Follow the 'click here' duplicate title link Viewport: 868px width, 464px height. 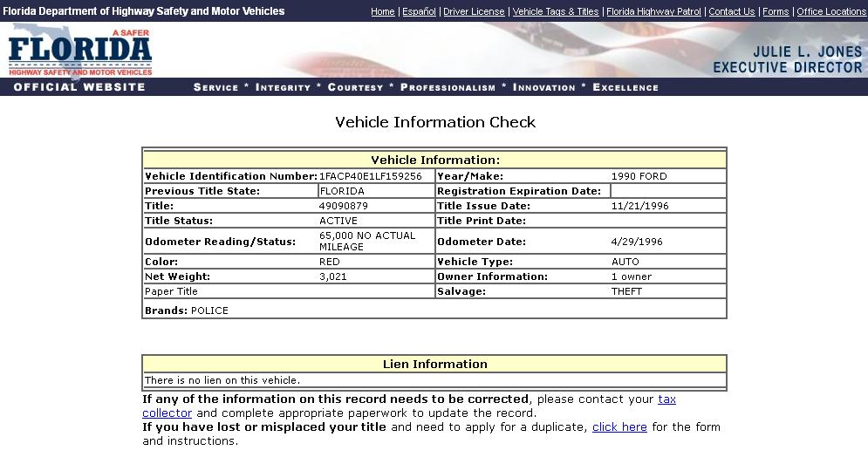[x=619, y=427]
